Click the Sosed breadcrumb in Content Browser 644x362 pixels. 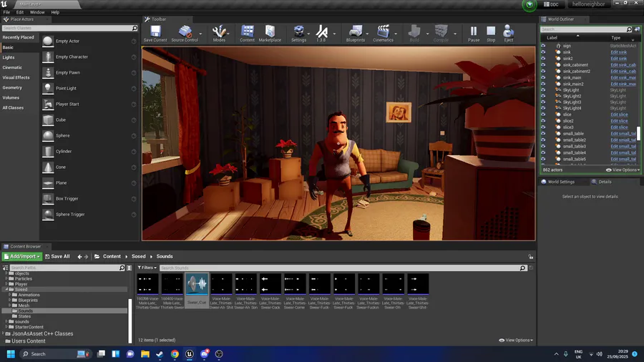pyautogui.click(x=138, y=257)
